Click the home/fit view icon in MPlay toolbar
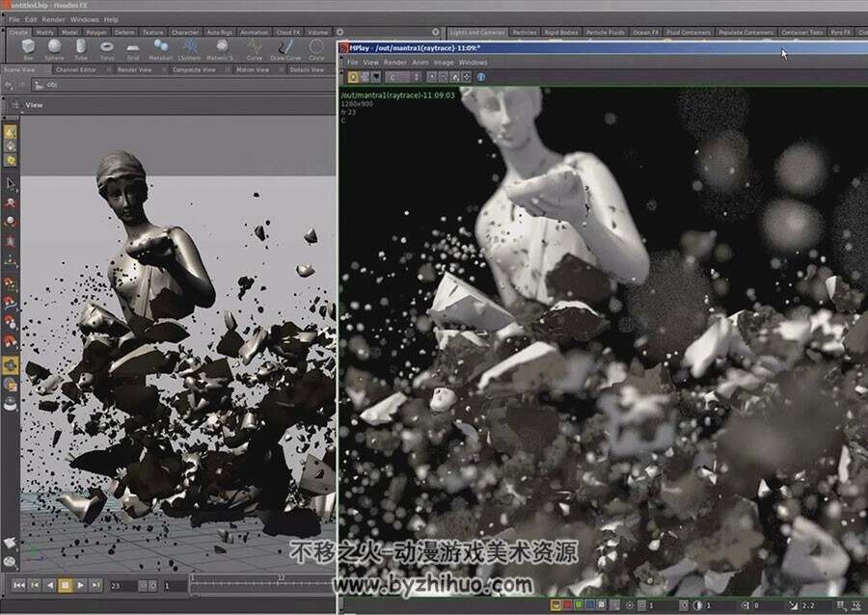The height and width of the screenshot is (615, 868). click(x=455, y=77)
